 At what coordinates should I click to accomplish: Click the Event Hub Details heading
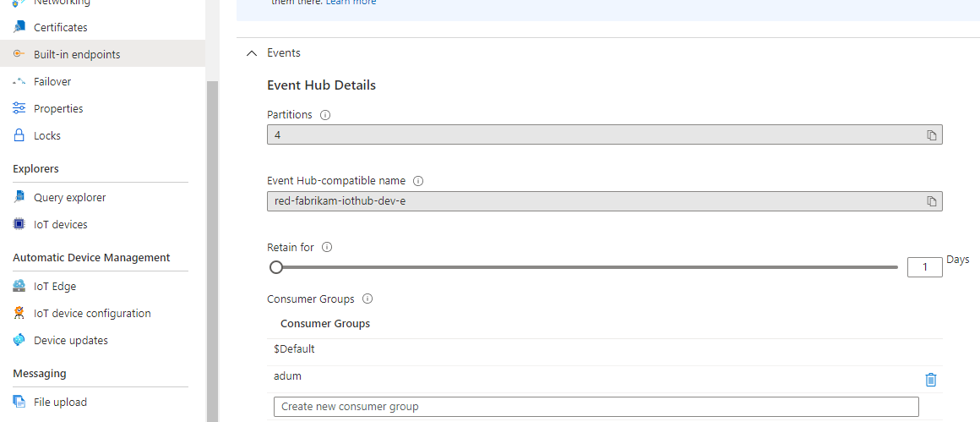321,85
